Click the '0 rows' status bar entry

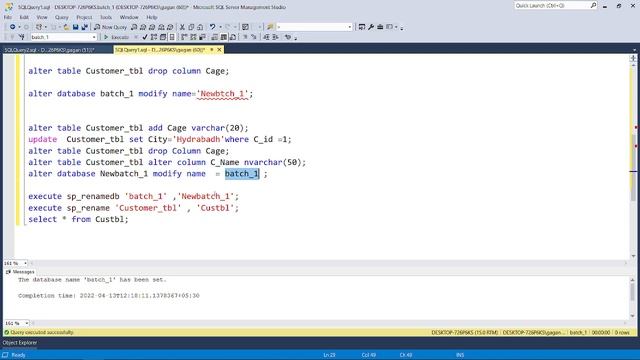(622, 333)
